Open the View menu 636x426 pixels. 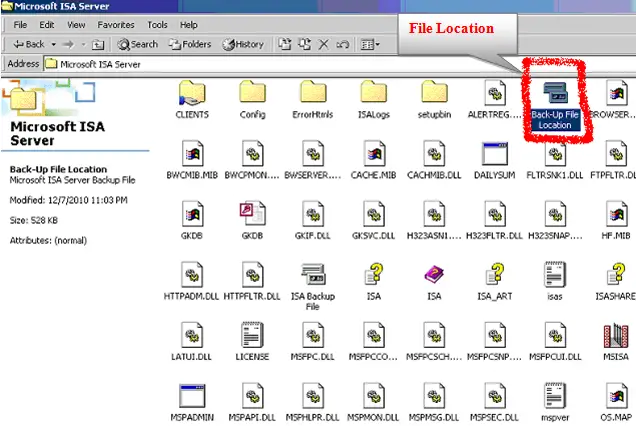pyautogui.click(x=76, y=25)
